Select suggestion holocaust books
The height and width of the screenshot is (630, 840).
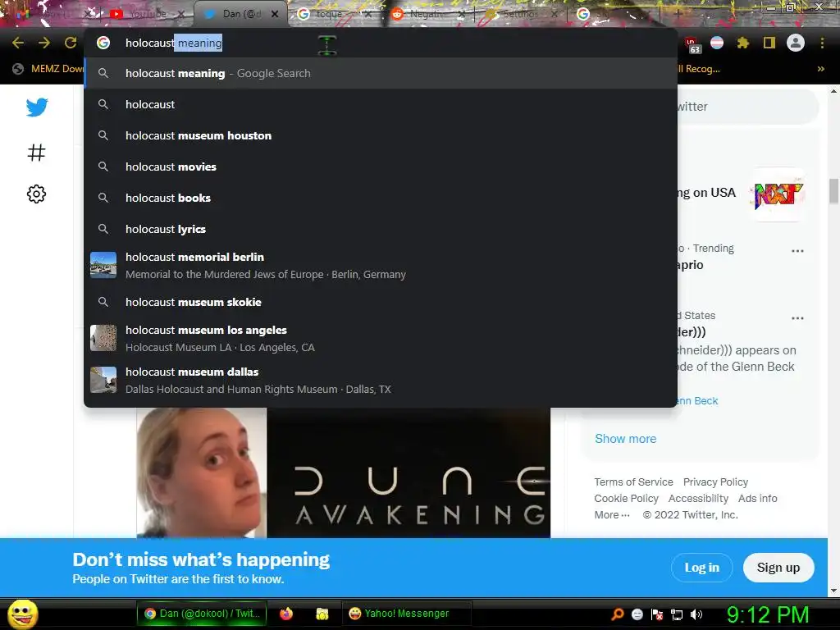[x=381, y=198]
